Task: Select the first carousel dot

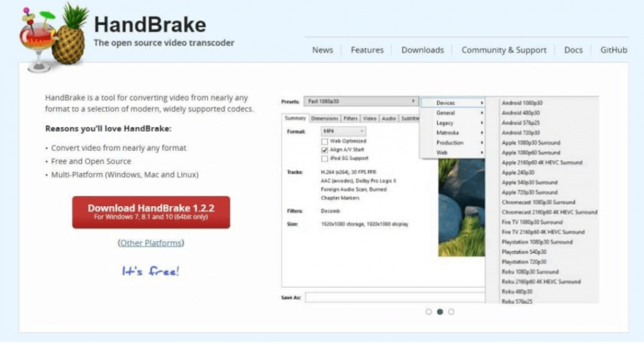Action: (x=428, y=312)
